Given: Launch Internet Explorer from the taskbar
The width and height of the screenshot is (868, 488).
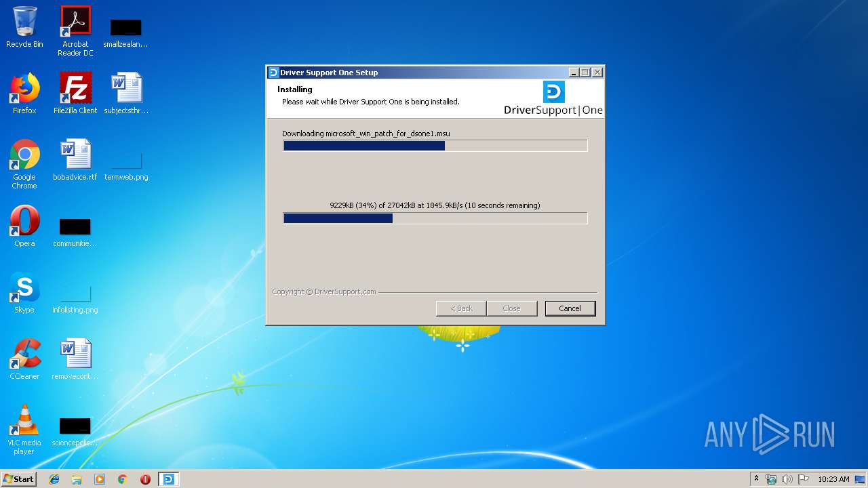Looking at the screenshot, I should pos(54,479).
